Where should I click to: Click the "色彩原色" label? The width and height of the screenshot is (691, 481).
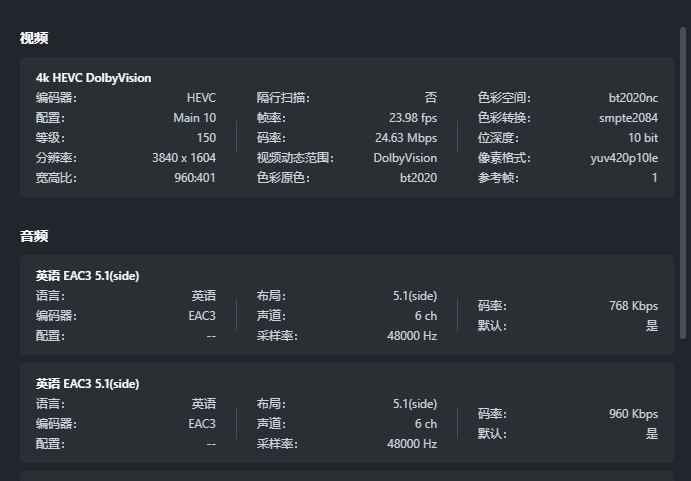[x=281, y=178]
